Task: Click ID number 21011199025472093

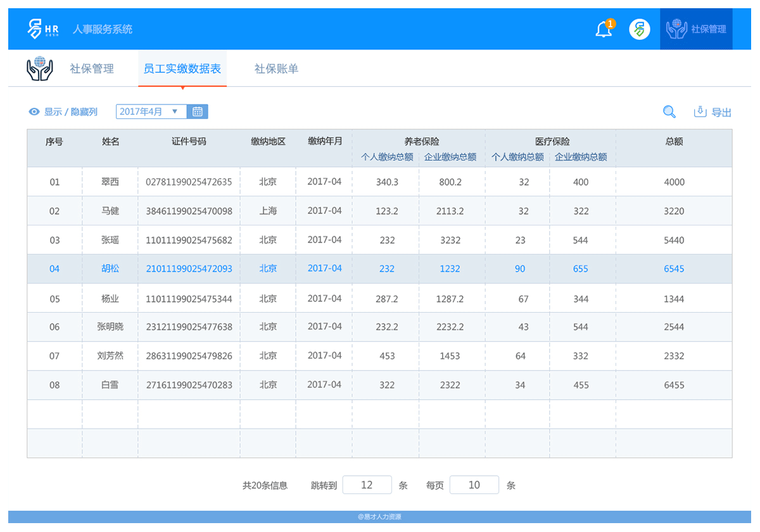Action: tap(189, 269)
